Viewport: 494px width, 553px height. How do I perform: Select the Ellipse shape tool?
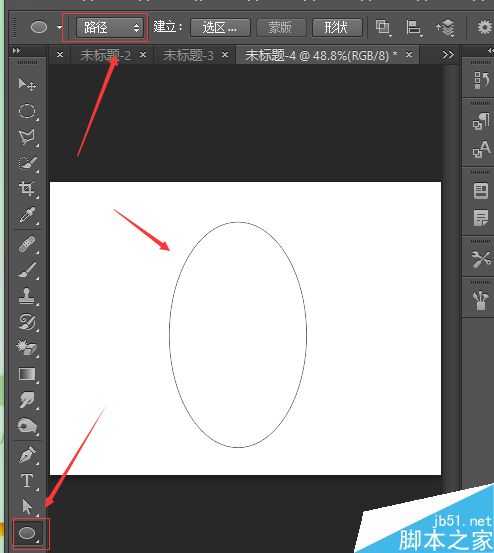[27, 533]
